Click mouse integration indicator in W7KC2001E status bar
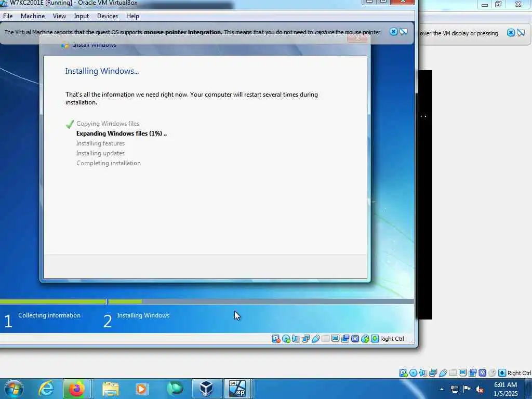This screenshot has width=532, height=399. click(365, 339)
